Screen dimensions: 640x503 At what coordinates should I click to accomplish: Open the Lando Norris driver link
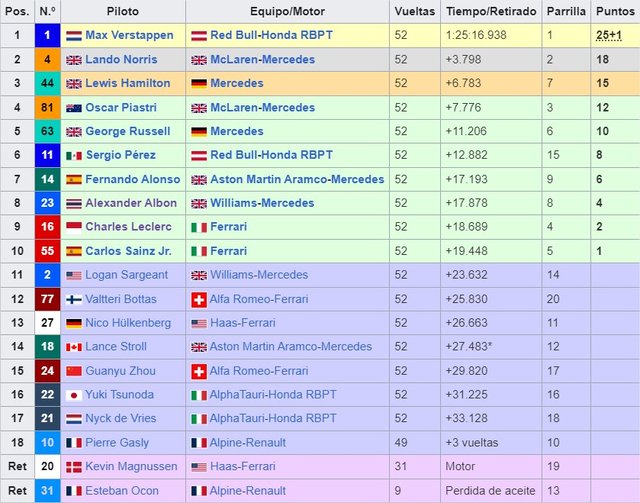(121, 60)
